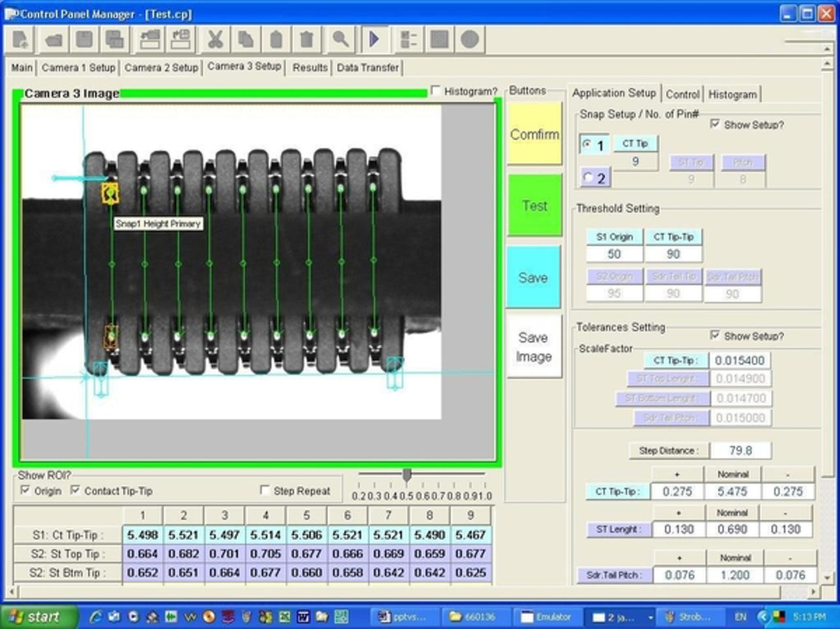Click the filled circle toolbar icon

click(470, 39)
